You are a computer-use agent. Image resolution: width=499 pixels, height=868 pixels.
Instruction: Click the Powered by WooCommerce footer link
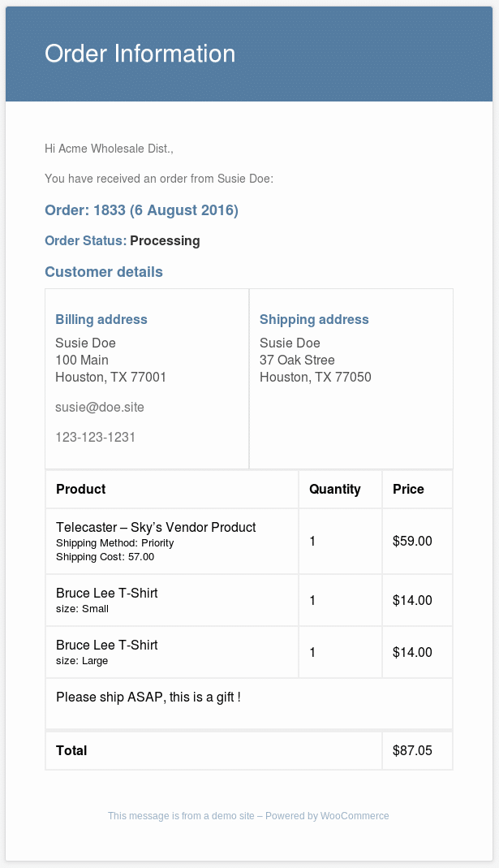(327, 815)
